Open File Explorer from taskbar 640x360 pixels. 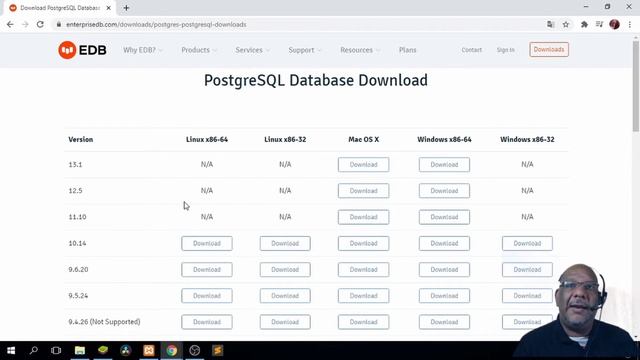80,351
